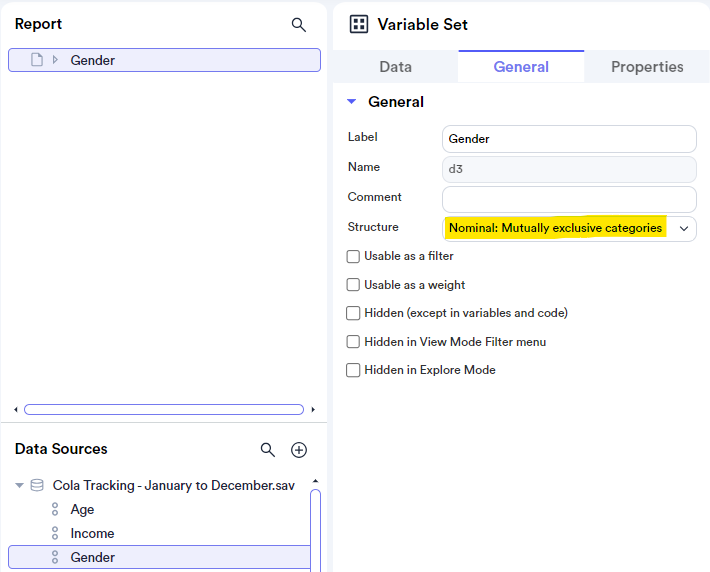Viewport: 710px width, 572px height.
Task: Click the Variable Set grid icon
Action: tap(359, 24)
